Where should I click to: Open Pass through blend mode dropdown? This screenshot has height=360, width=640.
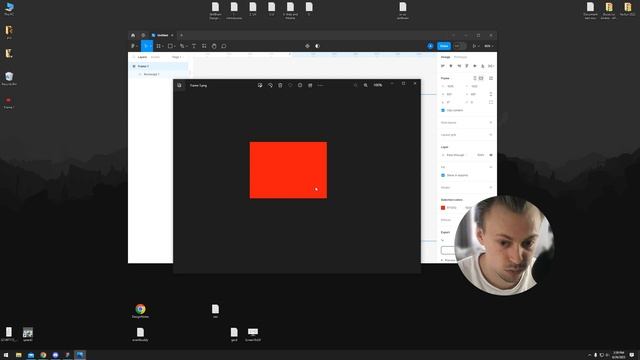455,155
